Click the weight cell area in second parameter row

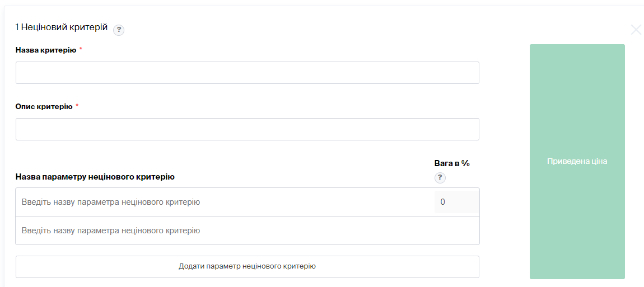click(x=456, y=230)
